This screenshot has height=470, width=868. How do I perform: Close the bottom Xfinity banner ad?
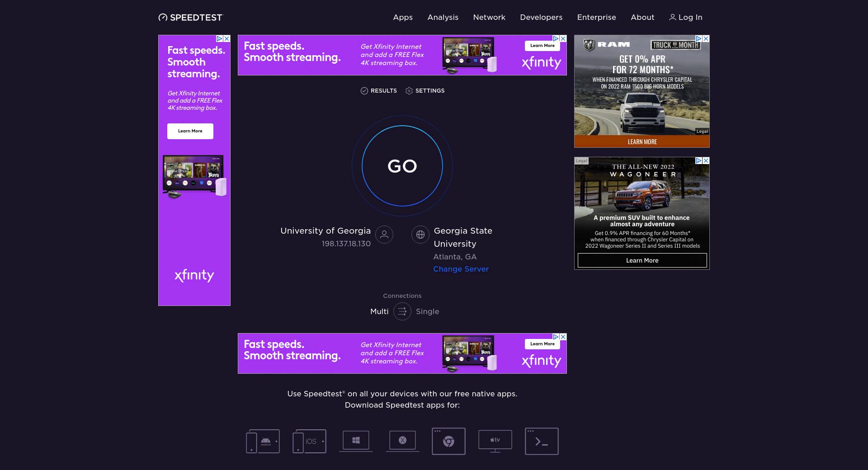point(563,337)
